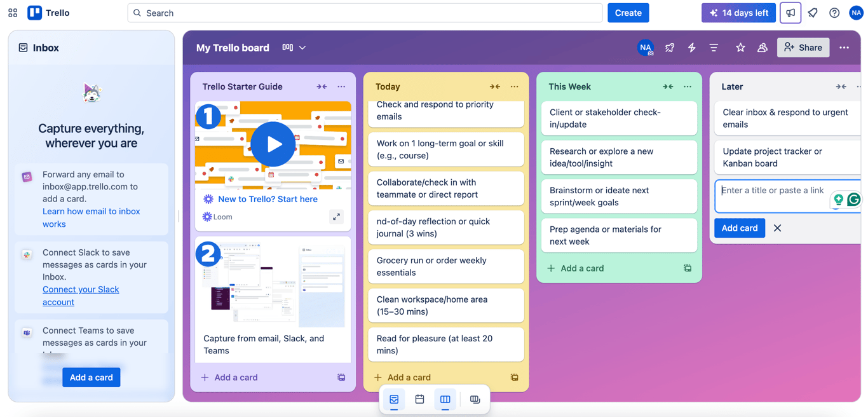Collapse the Today list
This screenshot has height=417, width=868.
coord(495,86)
